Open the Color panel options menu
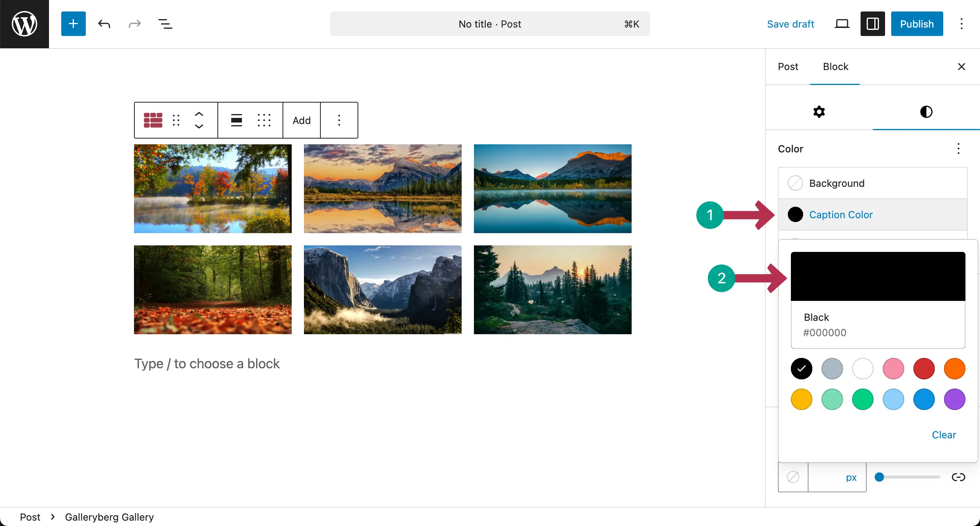The image size is (980, 526). coord(959,149)
